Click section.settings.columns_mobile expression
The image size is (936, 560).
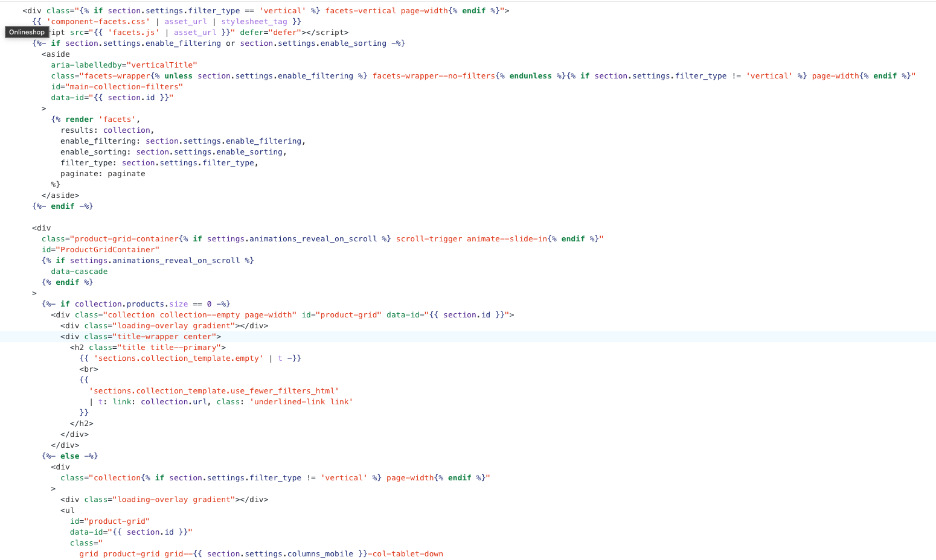click(x=280, y=554)
